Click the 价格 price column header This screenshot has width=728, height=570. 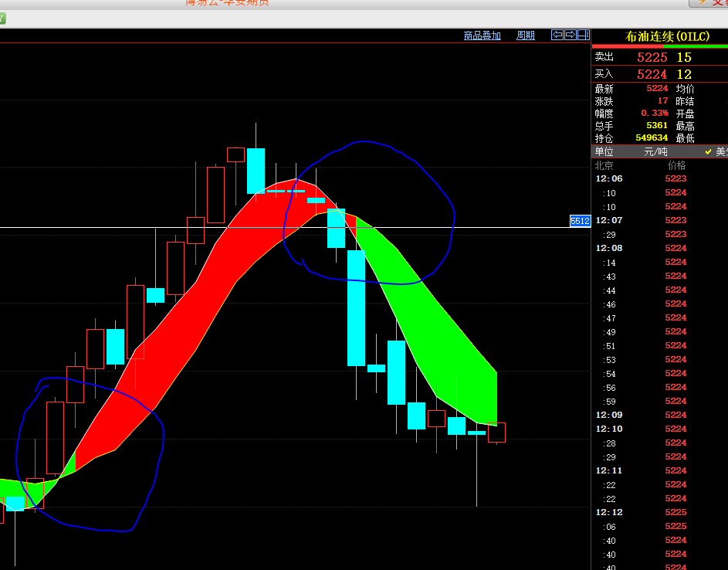coord(676,165)
